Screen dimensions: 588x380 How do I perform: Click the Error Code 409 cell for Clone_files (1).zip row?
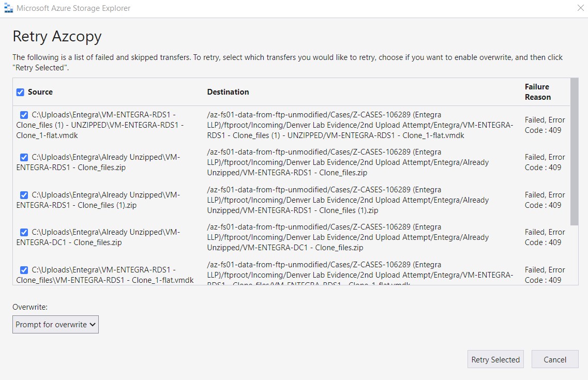tap(545, 200)
